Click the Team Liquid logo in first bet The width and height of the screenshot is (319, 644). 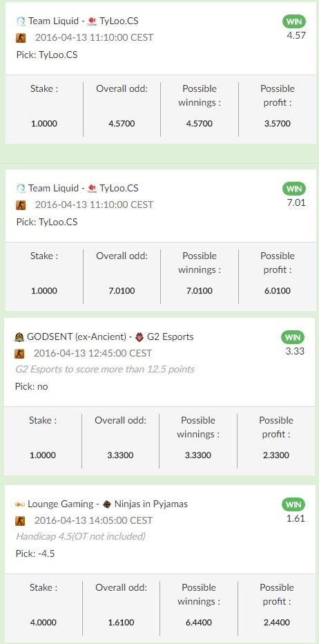coord(21,21)
